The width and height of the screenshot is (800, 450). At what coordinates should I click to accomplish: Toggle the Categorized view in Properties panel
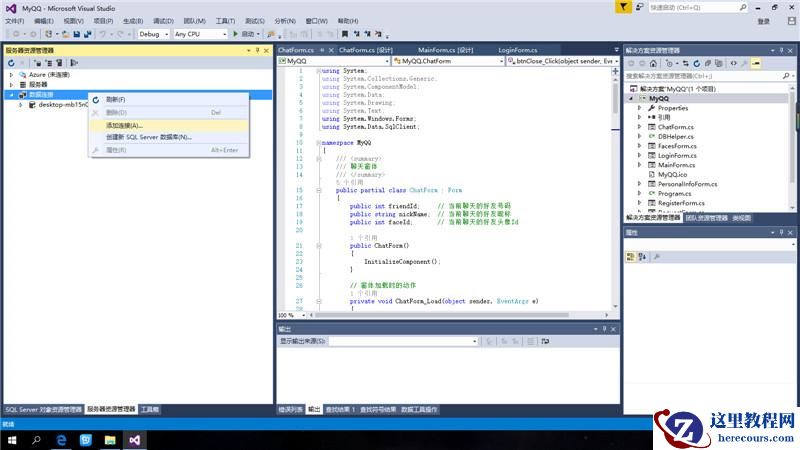(x=630, y=256)
